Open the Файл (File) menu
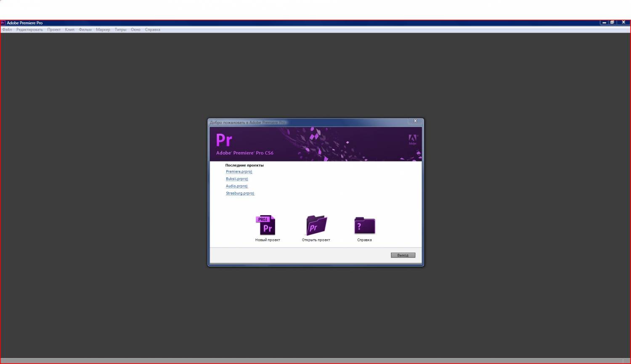 click(7, 29)
